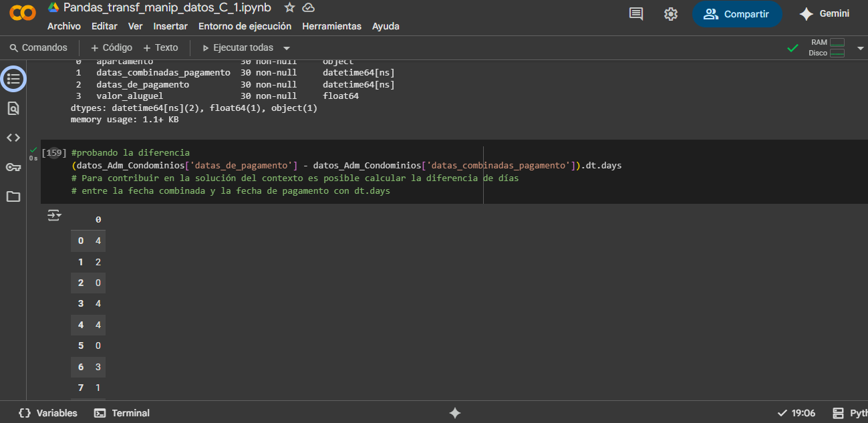Open the Gemini assistant
Screen dimensions: 868x423
pos(825,14)
